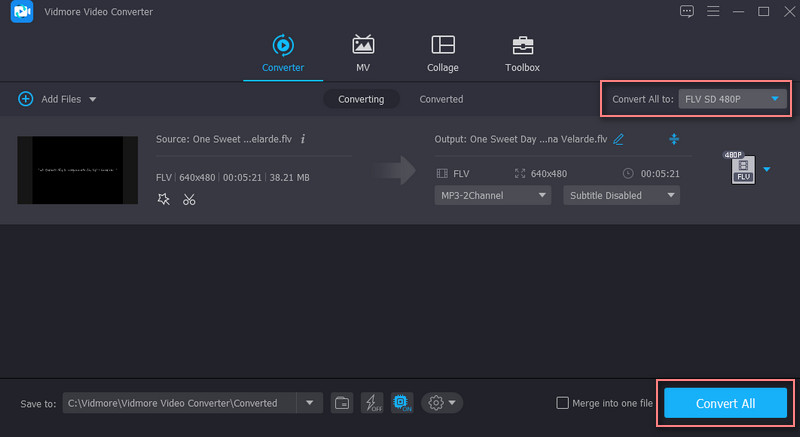Toggle hardware acceleration chip icon
The image size is (800, 437).
[402, 403]
